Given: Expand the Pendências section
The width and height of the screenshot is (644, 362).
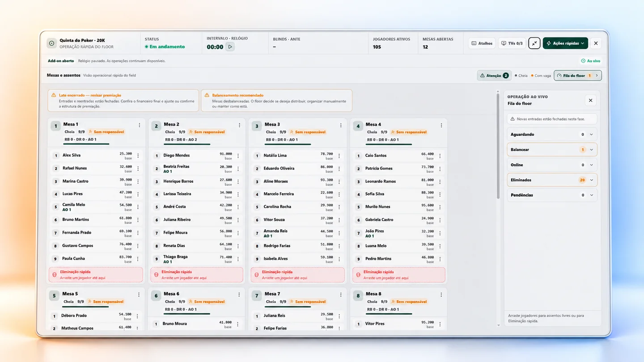Looking at the screenshot, I should [552, 195].
